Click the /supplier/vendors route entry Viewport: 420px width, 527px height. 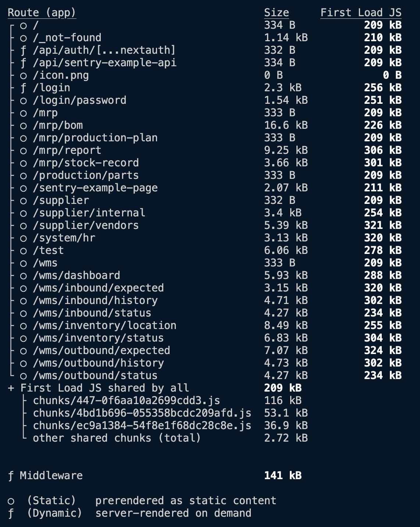tap(86, 226)
